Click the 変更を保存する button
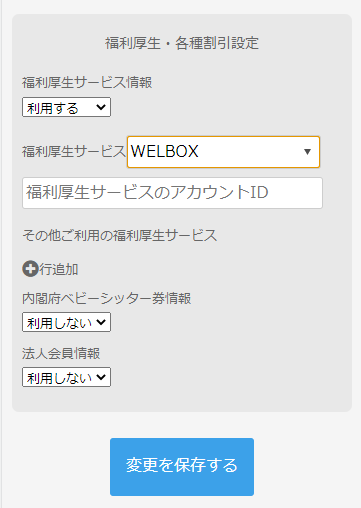 182,467
